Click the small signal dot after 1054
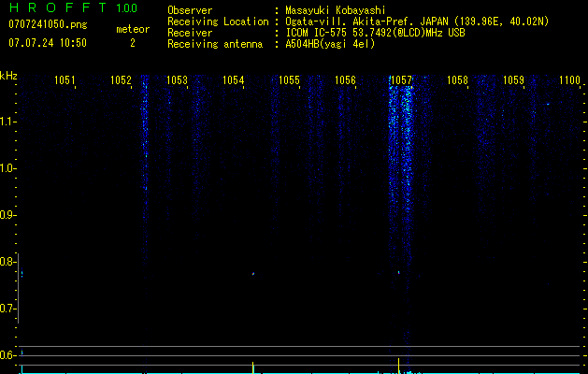 tap(253, 274)
